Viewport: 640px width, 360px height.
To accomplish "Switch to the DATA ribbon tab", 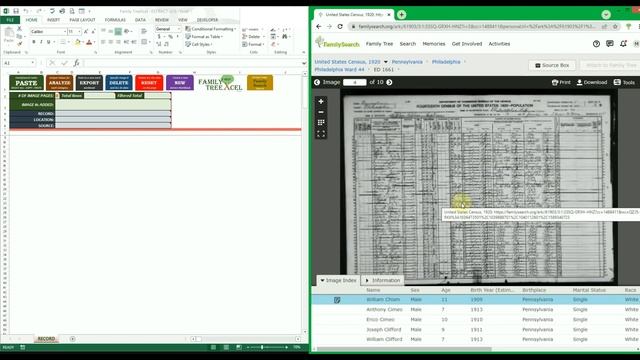I will (x=140, y=20).
